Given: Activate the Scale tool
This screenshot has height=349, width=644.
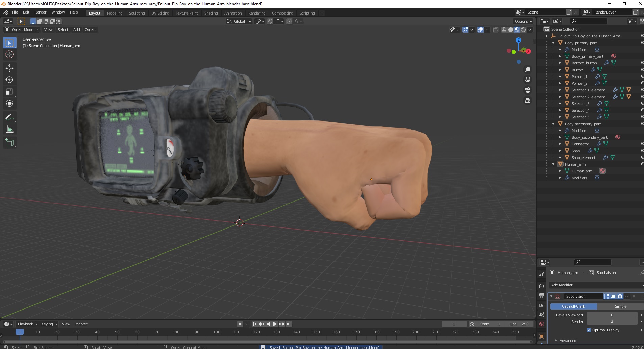Looking at the screenshot, I should [9, 91].
